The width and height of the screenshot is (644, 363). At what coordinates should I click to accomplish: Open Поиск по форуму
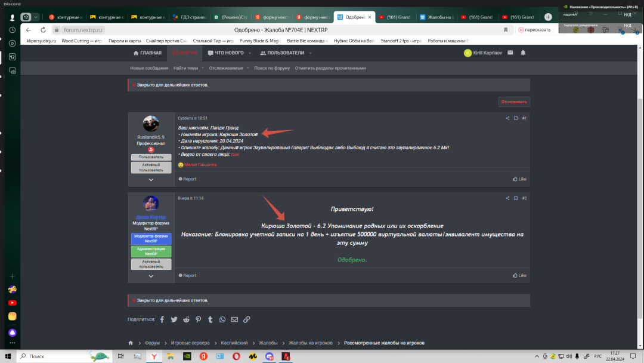(272, 68)
